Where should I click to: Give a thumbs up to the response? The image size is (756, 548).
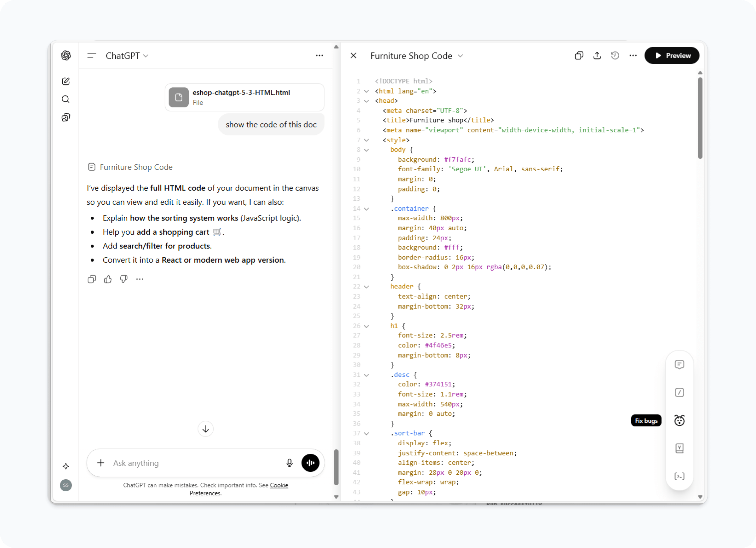(107, 279)
